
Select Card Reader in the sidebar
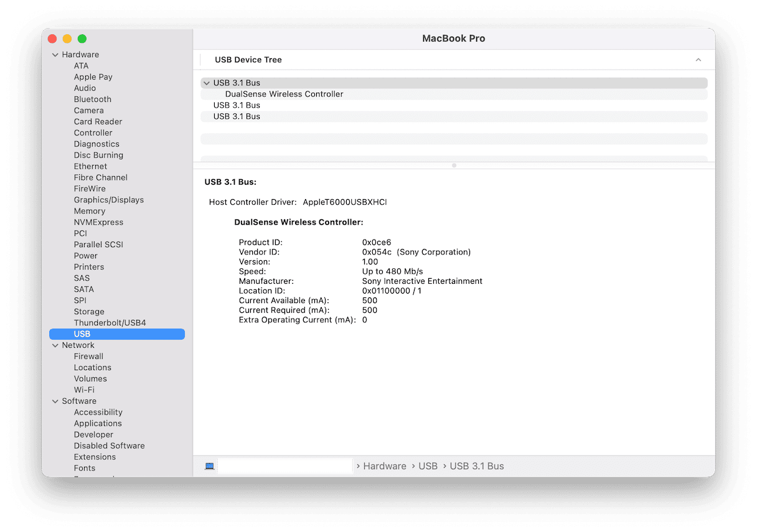click(98, 122)
